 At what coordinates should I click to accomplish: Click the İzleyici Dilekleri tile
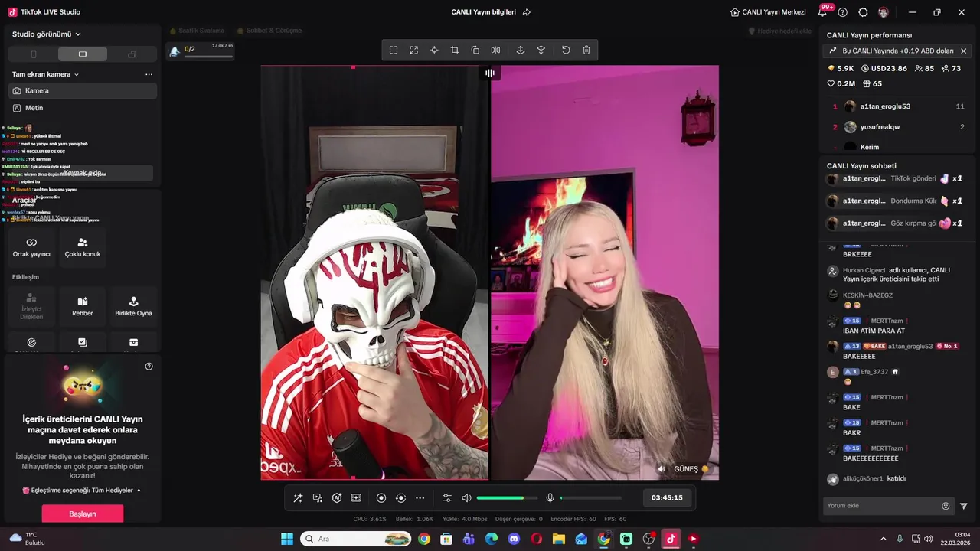tap(31, 306)
